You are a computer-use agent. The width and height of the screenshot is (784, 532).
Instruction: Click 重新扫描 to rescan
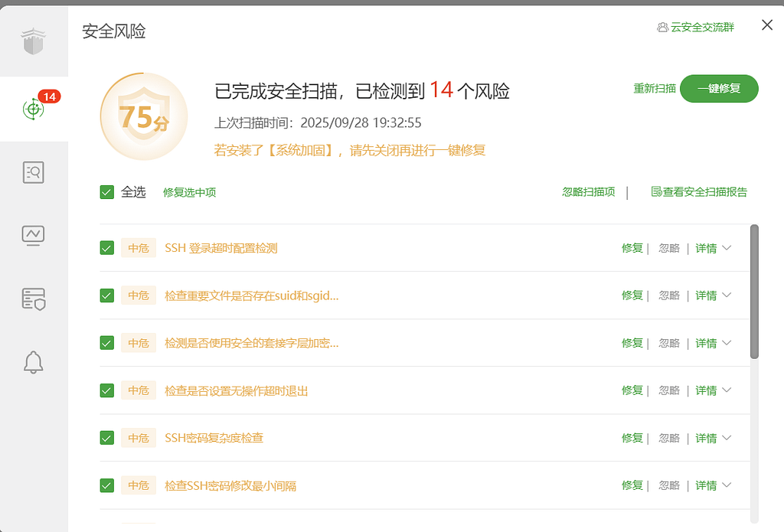tap(655, 89)
